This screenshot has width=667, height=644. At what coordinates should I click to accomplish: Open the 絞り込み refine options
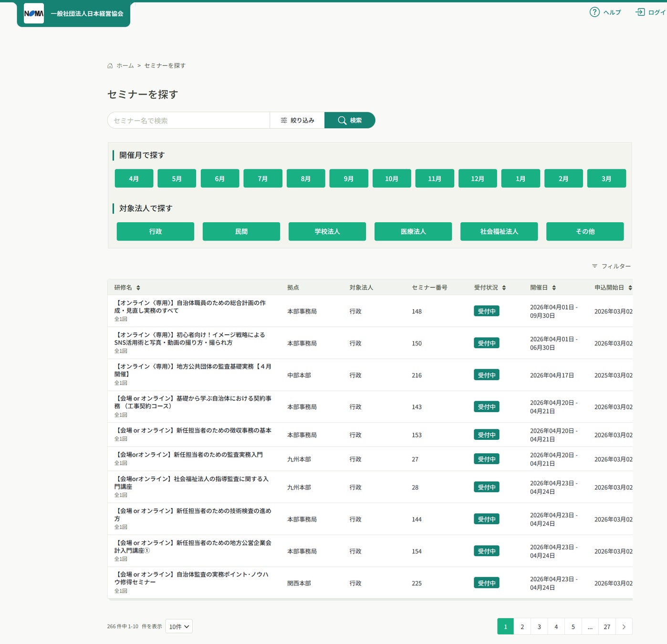click(297, 120)
